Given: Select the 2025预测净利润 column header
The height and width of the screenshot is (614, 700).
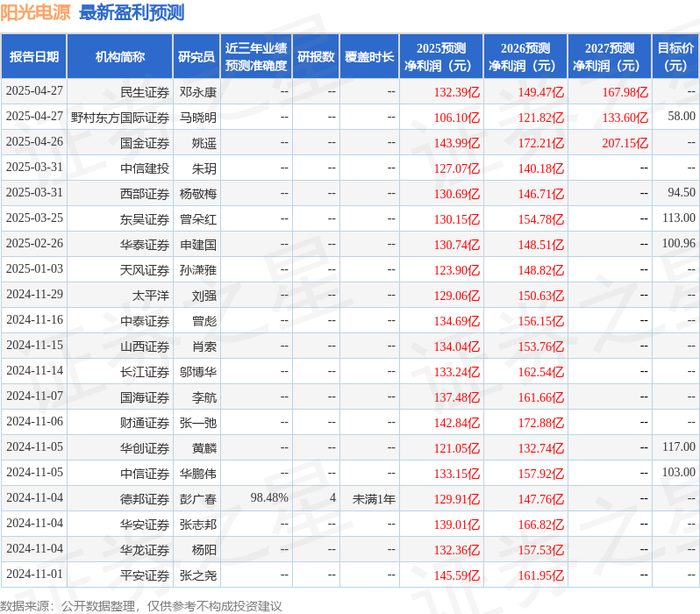Looking at the screenshot, I should [x=441, y=57].
